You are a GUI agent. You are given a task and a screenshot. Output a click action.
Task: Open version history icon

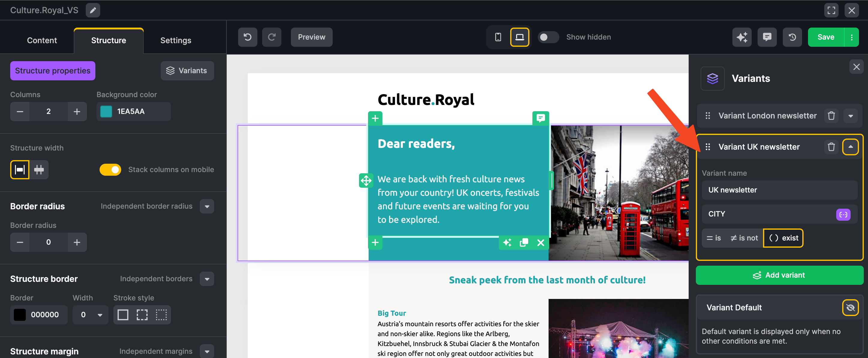pos(792,37)
